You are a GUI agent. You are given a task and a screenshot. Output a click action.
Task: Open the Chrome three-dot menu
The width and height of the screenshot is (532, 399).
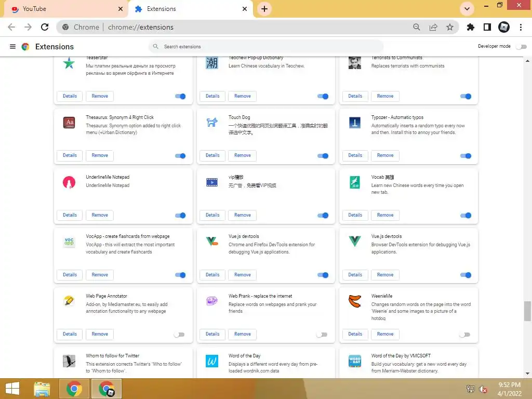[x=521, y=27]
